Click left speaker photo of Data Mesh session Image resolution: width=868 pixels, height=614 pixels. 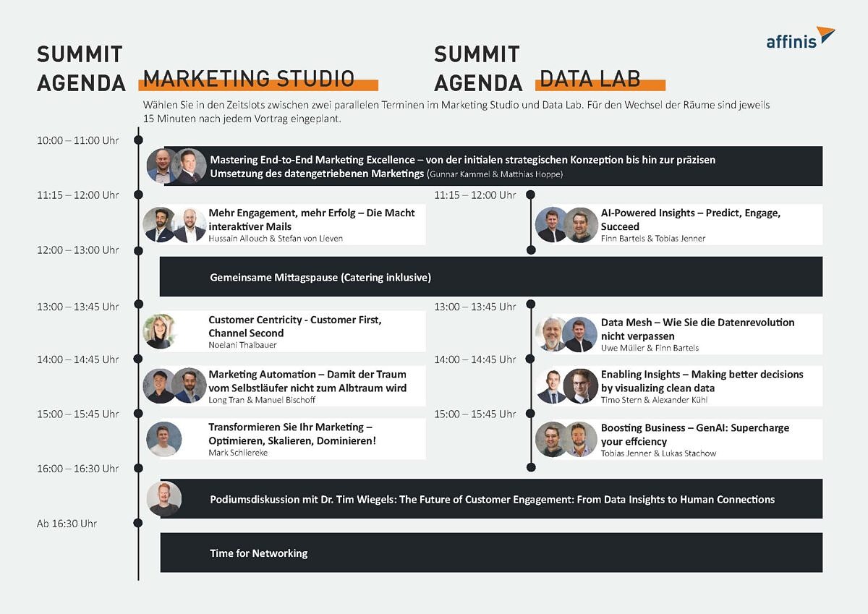[552, 334]
